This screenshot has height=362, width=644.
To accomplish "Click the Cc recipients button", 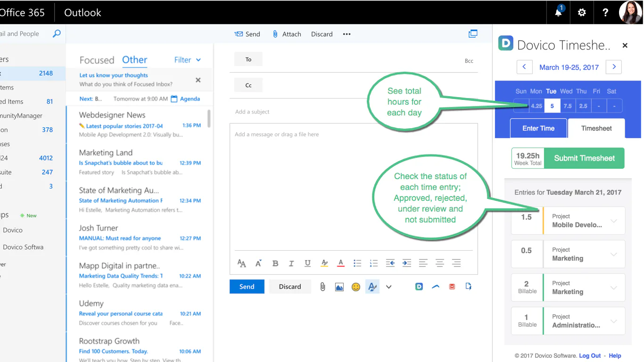I will pyautogui.click(x=248, y=85).
